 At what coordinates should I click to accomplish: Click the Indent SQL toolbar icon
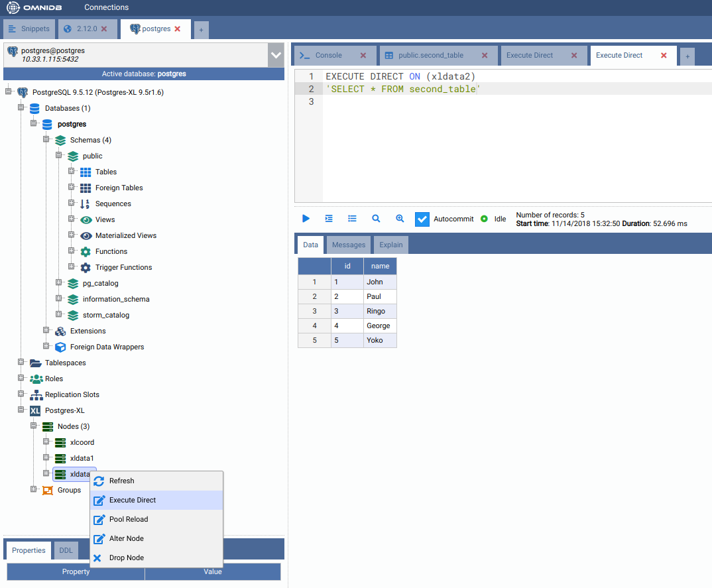(329, 219)
